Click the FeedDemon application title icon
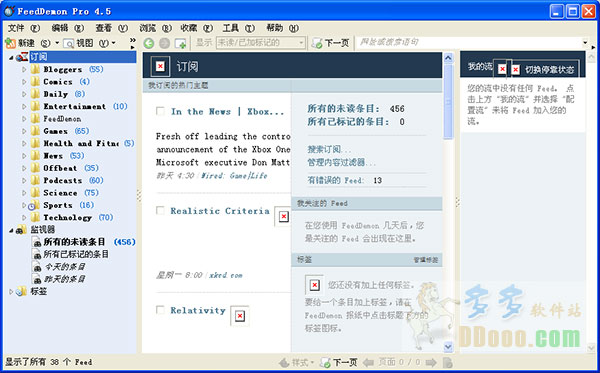600x373 pixels. coord(9,11)
